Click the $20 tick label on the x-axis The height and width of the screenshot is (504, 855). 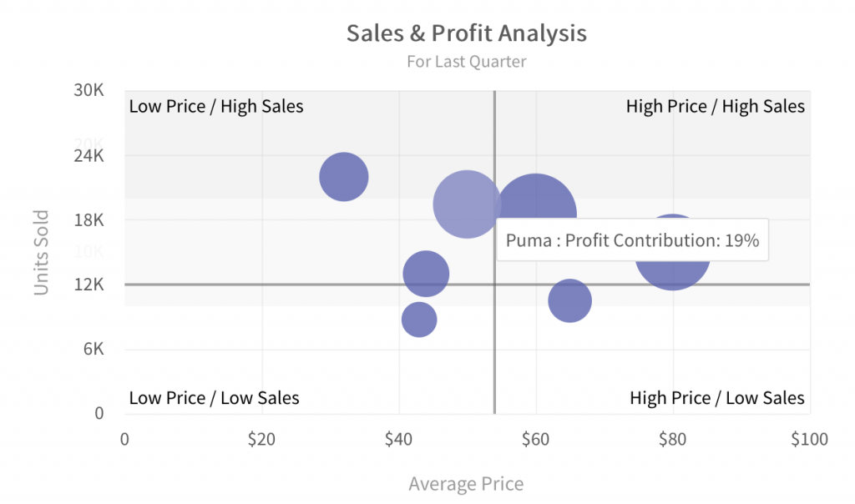coord(261,440)
